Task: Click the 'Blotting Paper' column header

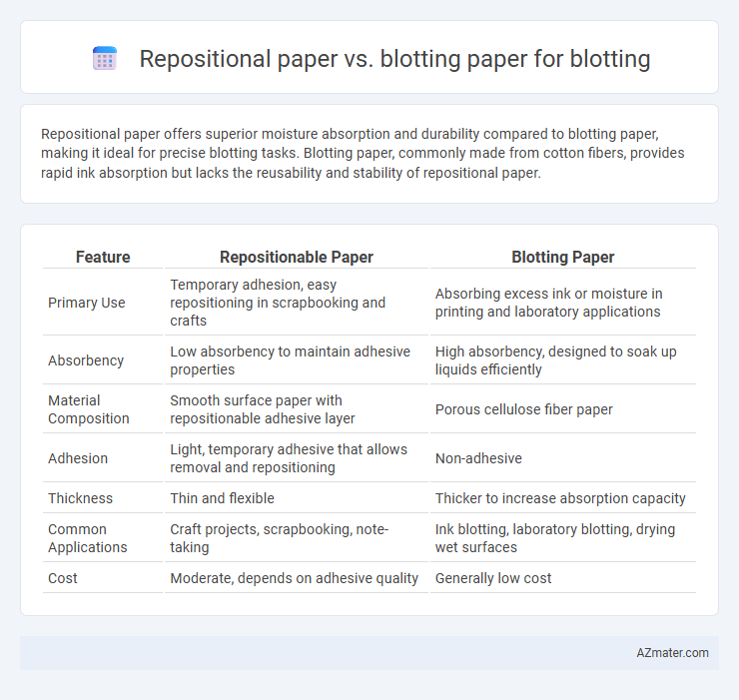Action: pos(562,257)
